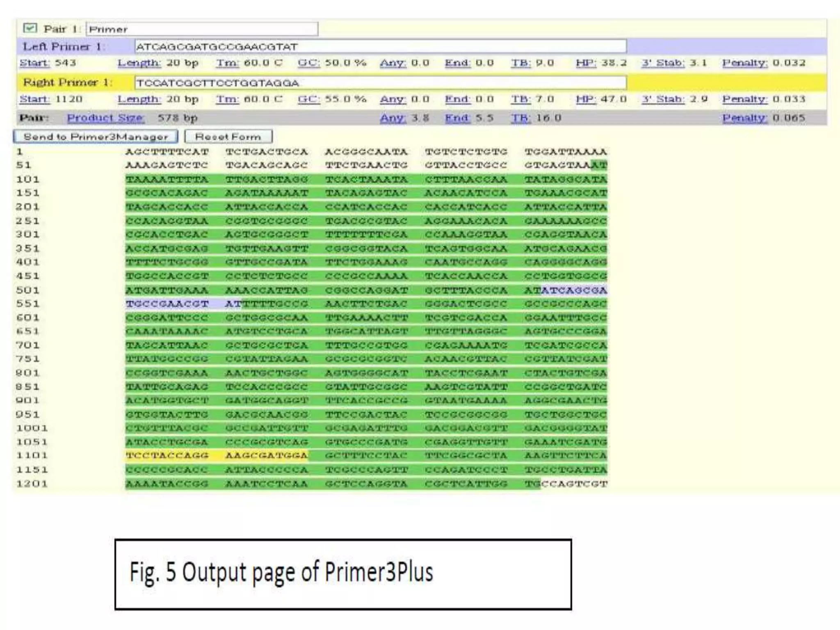Click the left primer Start link
Viewport: 840px width, 630px height.
click(x=34, y=63)
